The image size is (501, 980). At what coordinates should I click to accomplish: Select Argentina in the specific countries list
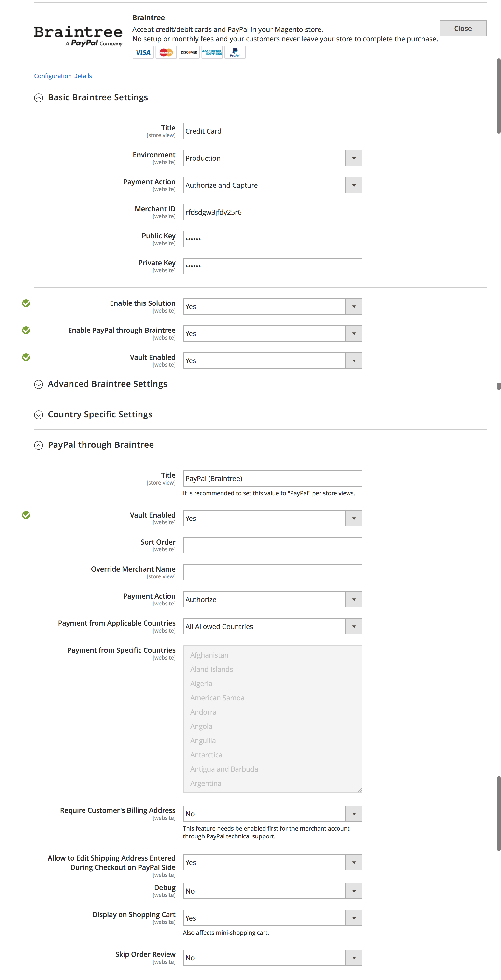pyautogui.click(x=206, y=783)
